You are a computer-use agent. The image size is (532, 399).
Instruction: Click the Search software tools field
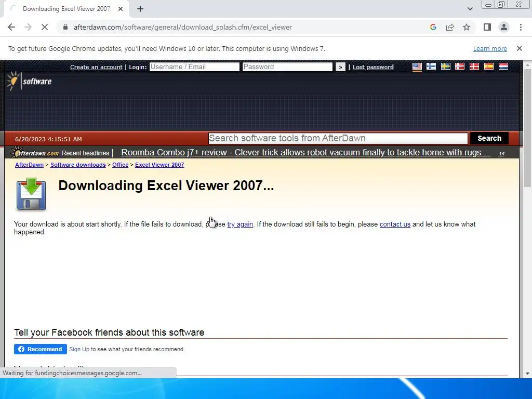point(338,138)
